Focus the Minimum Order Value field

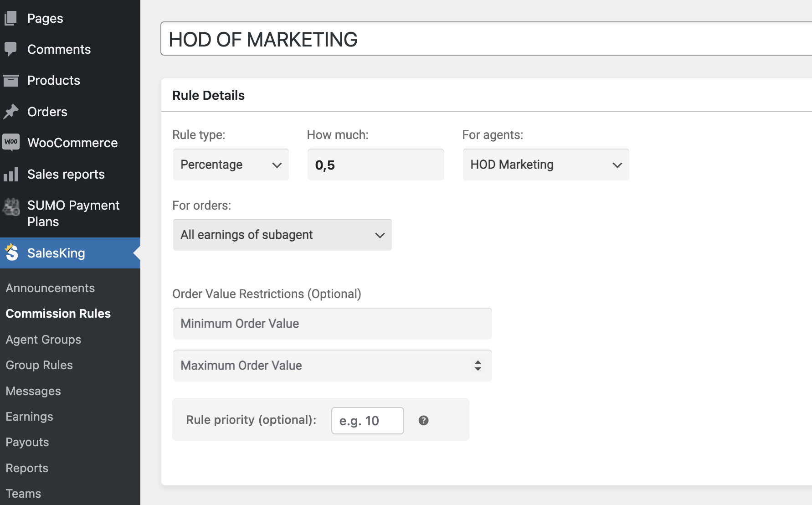(x=332, y=324)
